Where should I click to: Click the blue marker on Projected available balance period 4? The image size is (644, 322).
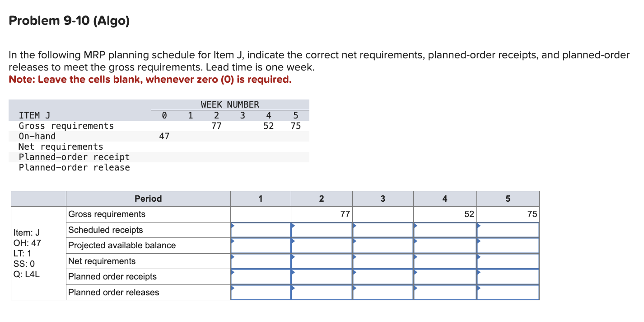click(415, 241)
